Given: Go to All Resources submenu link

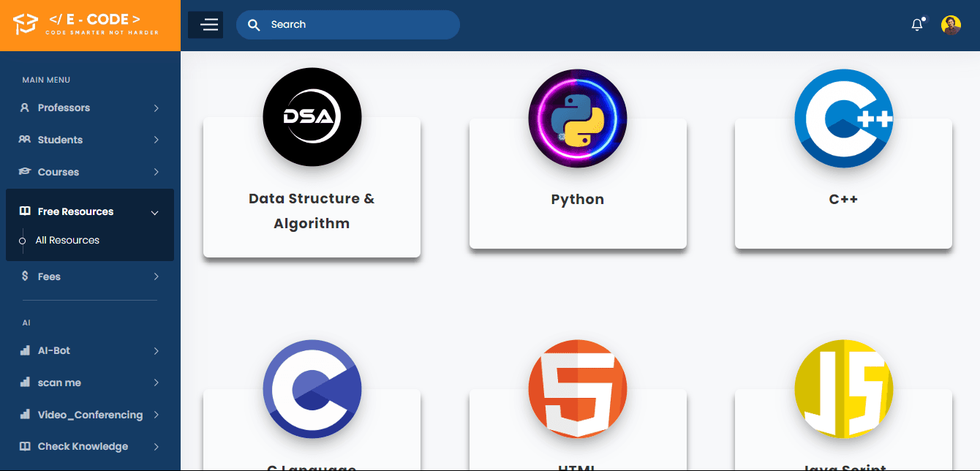Looking at the screenshot, I should 67,240.
